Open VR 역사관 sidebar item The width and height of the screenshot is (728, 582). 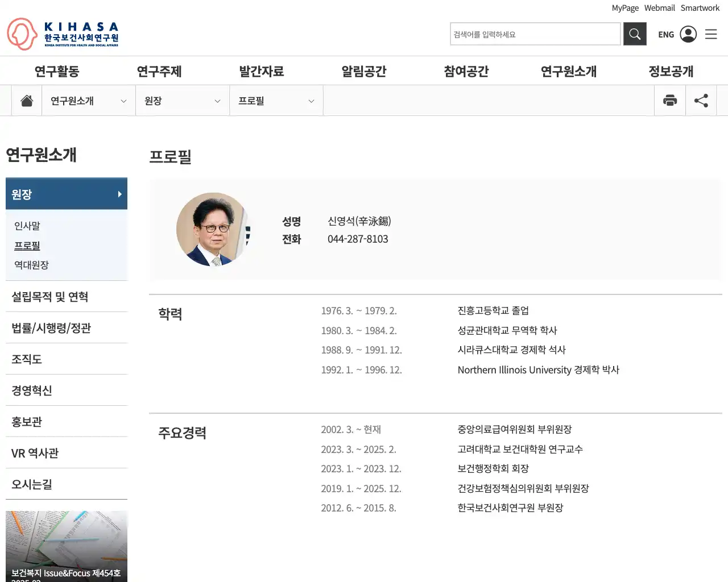click(x=67, y=453)
